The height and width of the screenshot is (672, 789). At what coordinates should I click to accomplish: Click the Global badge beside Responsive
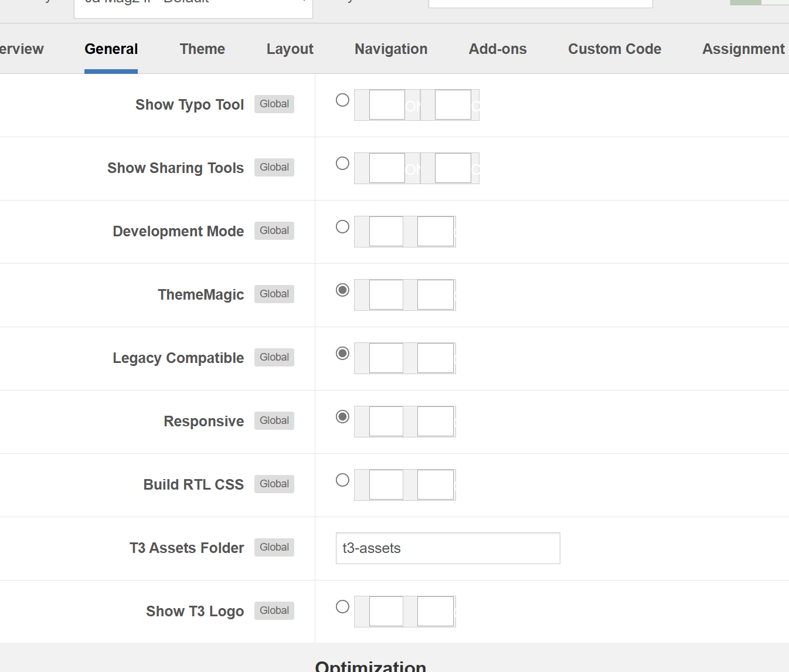point(274,421)
